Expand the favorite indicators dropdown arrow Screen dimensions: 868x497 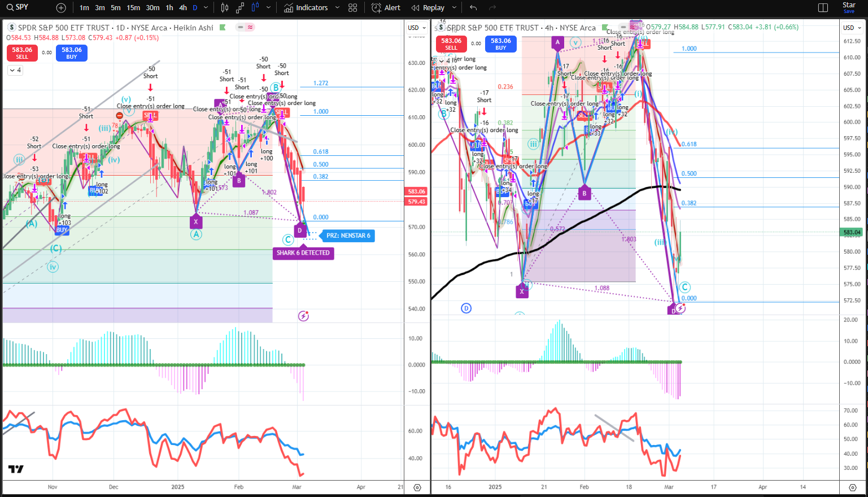tap(337, 8)
